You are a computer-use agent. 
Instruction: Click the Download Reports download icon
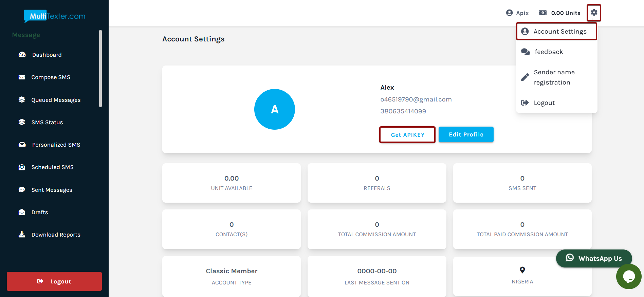tap(22, 235)
